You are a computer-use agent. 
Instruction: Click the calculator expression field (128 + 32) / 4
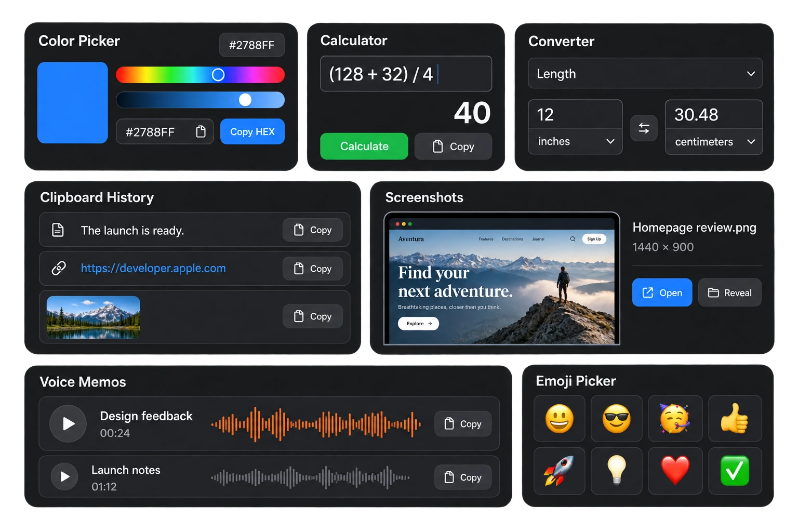click(406, 74)
